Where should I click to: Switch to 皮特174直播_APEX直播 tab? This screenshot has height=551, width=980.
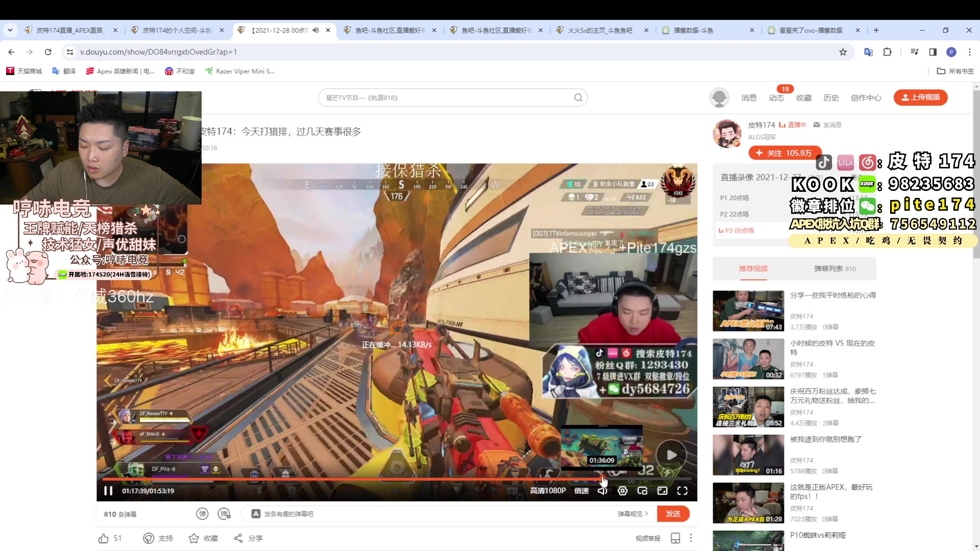click(70, 30)
